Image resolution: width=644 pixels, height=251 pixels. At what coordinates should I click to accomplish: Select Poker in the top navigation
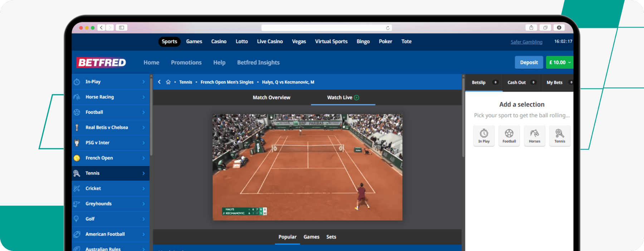(x=385, y=41)
